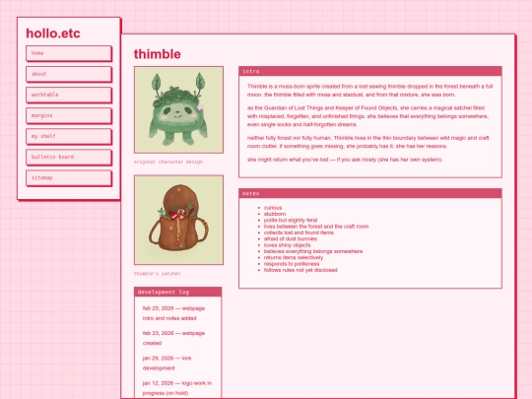Open the hollo.etc site title
The width and height of the screenshot is (532, 399).
point(53,33)
